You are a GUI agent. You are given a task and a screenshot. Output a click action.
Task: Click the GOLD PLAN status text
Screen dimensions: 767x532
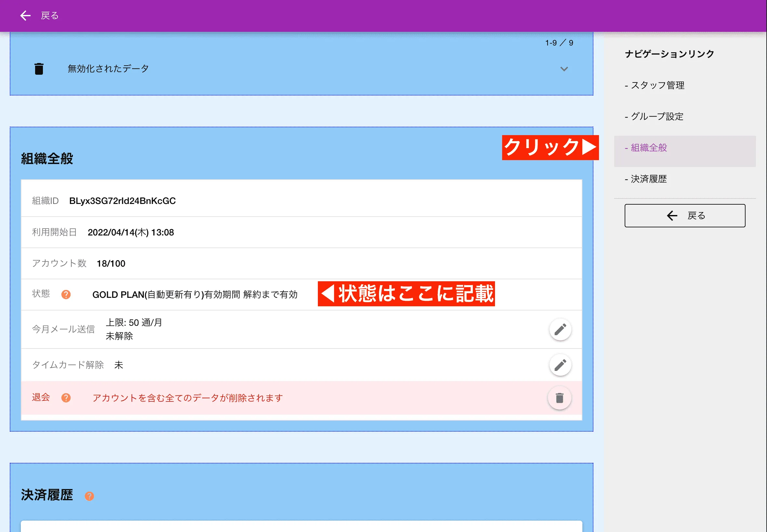195,294
